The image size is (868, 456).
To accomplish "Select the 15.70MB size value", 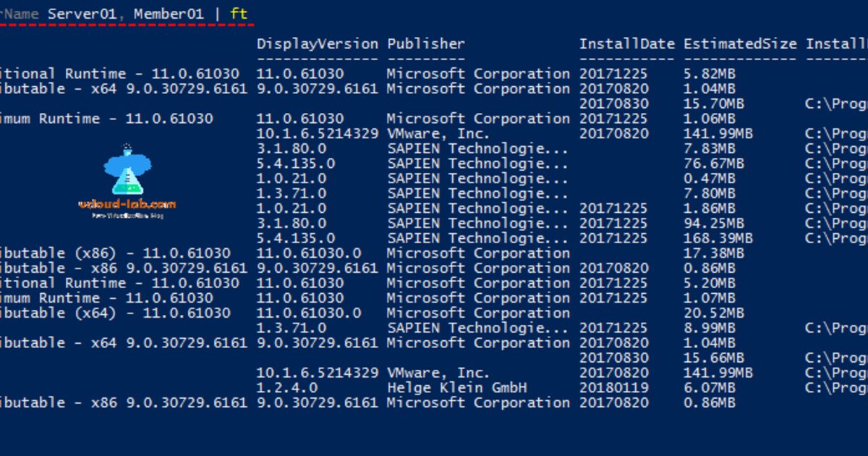I will 714,104.
